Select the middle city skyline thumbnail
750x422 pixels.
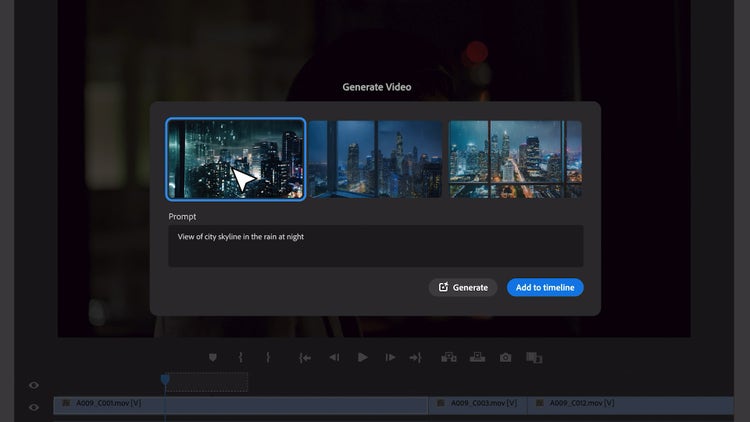pos(375,159)
